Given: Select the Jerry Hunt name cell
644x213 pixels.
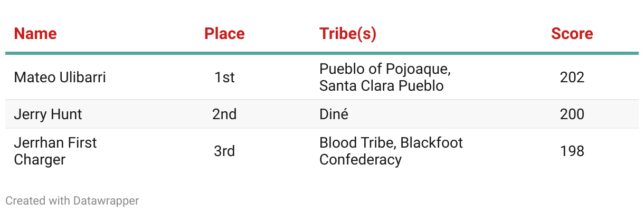Looking at the screenshot, I should pyautogui.click(x=48, y=114).
